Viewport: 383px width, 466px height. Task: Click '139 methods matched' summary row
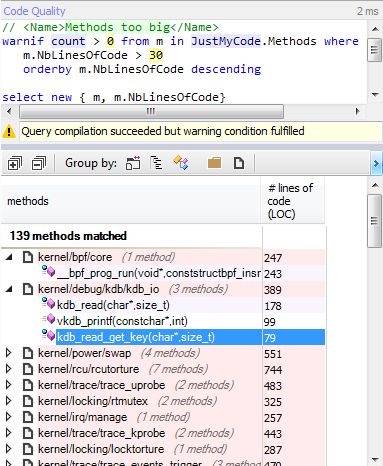tap(68, 236)
